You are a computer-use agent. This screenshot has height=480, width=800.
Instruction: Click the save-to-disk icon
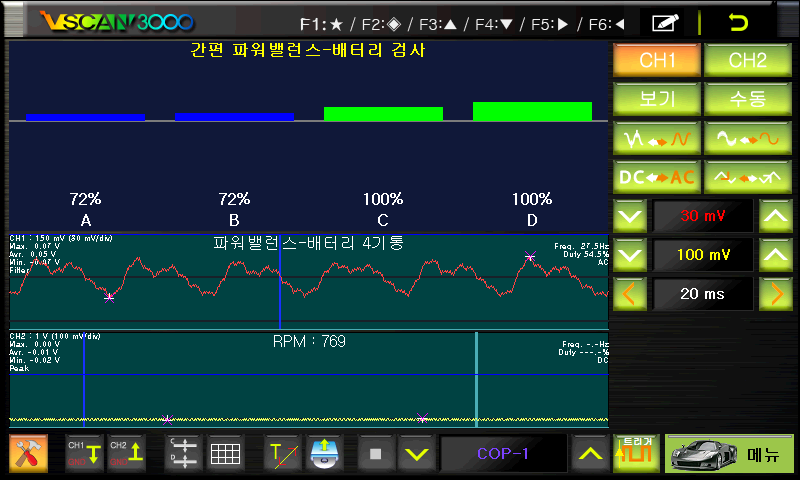(325, 454)
